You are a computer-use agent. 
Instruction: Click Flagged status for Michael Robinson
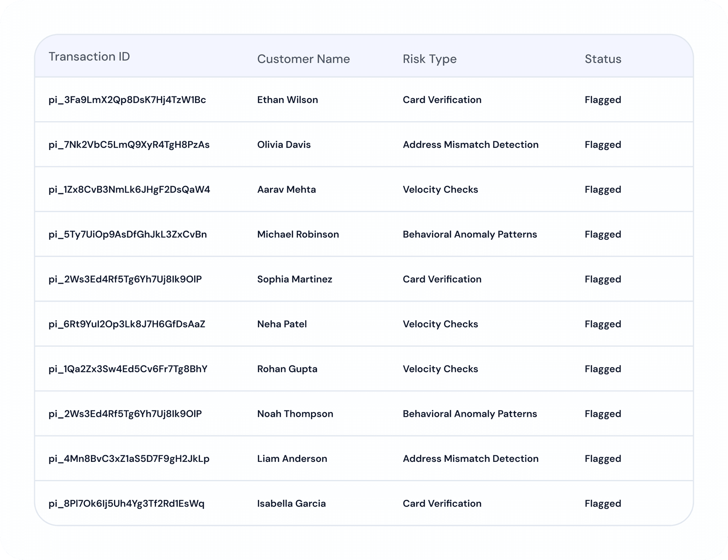point(603,235)
